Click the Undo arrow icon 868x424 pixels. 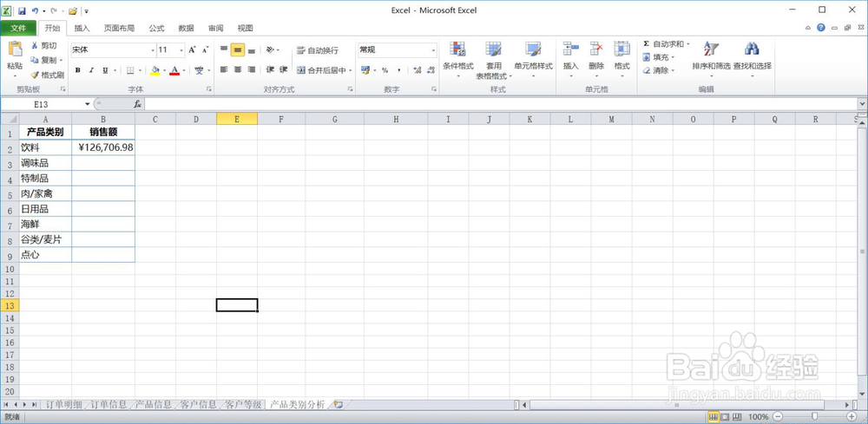coord(36,10)
